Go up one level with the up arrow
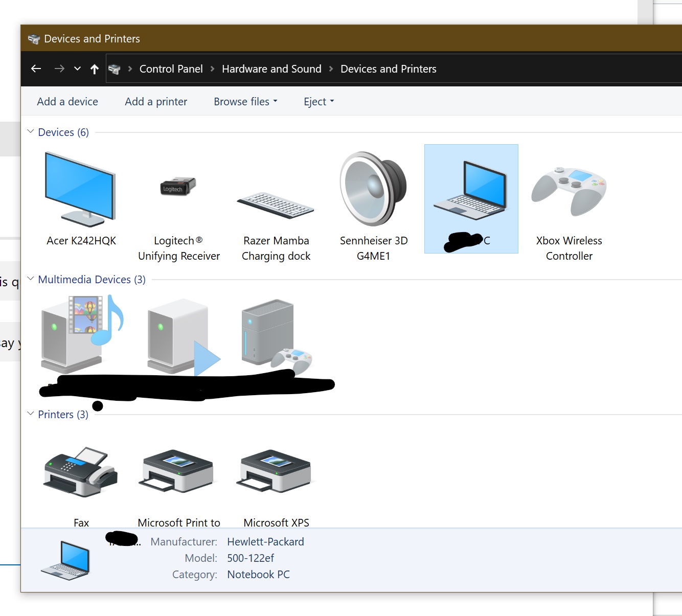Viewport: 682px width, 616px height. pyautogui.click(x=95, y=69)
